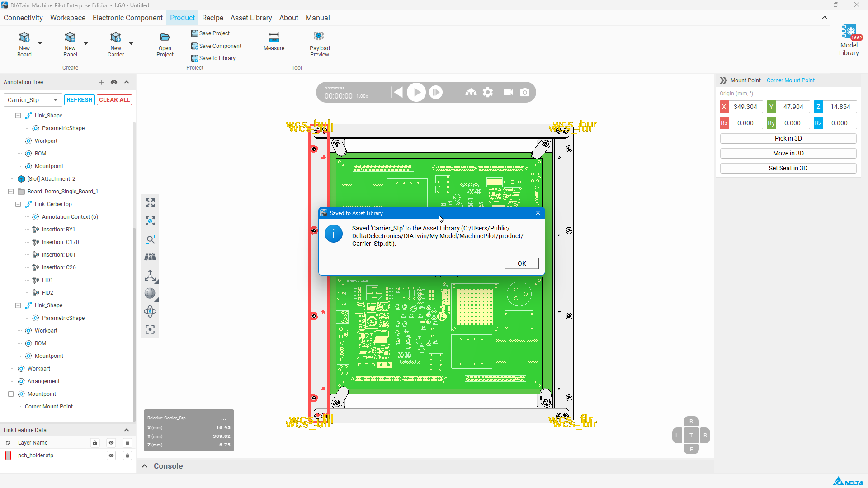Click the focus-on-object view icon
This screenshot has height=488, width=868.
(x=150, y=221)
